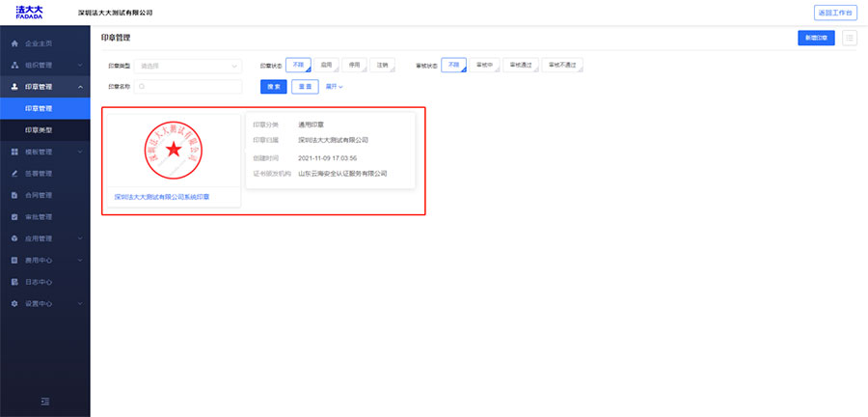Select 停用 under 印章状态 filter
Screen dimensions: 868x417
coord(355,66)
